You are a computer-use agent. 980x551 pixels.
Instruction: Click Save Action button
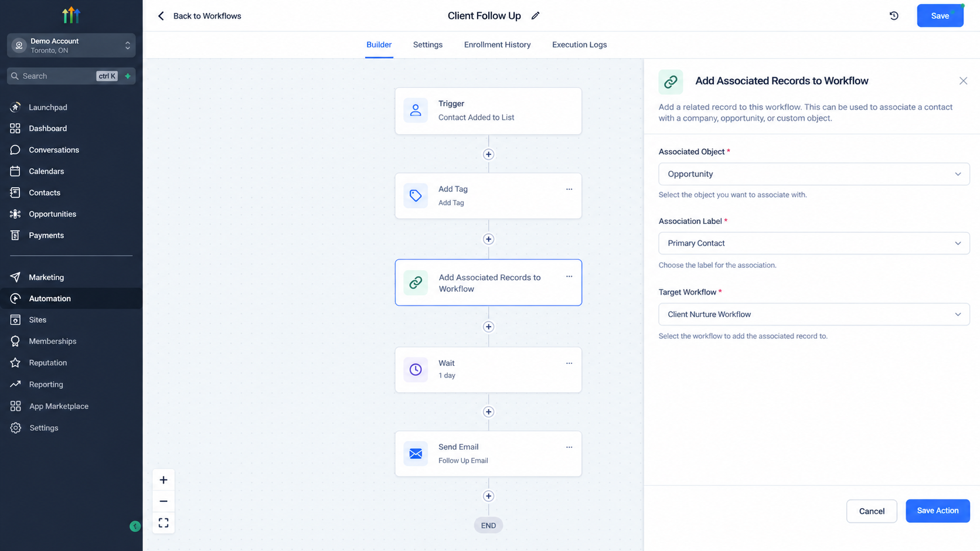point(937,511)
